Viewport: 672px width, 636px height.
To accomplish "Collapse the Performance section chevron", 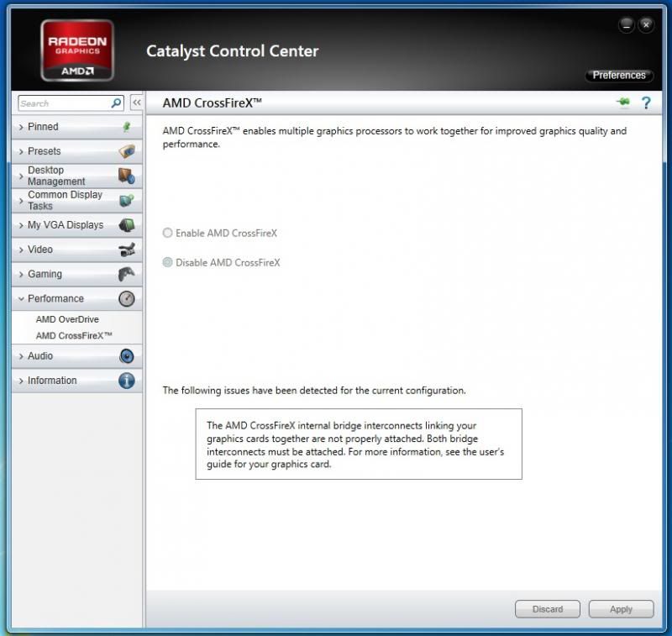I will (21, 299).
